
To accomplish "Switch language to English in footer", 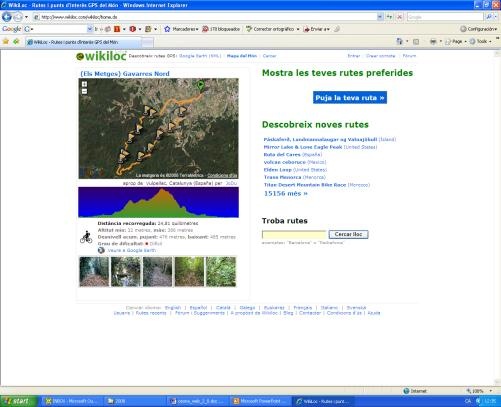I will pos(173,308).
